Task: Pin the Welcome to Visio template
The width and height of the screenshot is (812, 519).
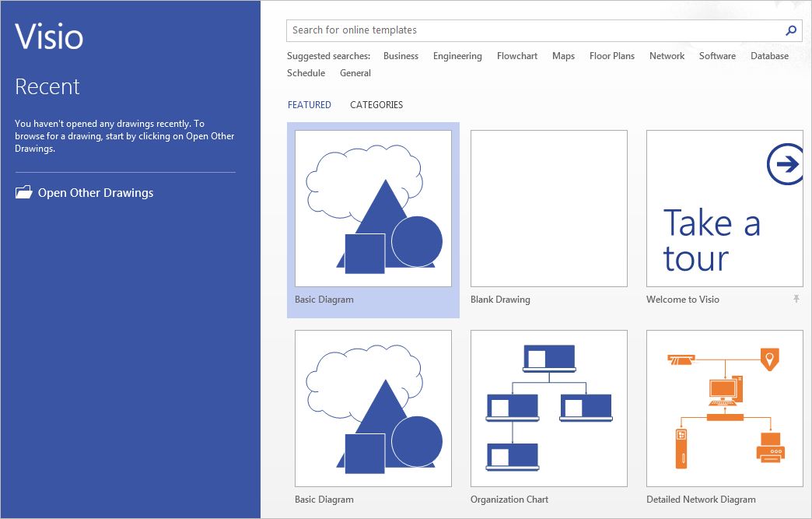Action: click(796, 299)
